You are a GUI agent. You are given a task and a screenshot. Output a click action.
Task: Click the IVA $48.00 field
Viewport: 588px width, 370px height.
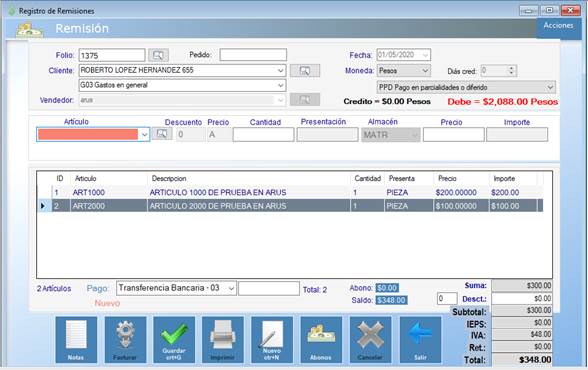pyautogui.click(x=522, y=334)
